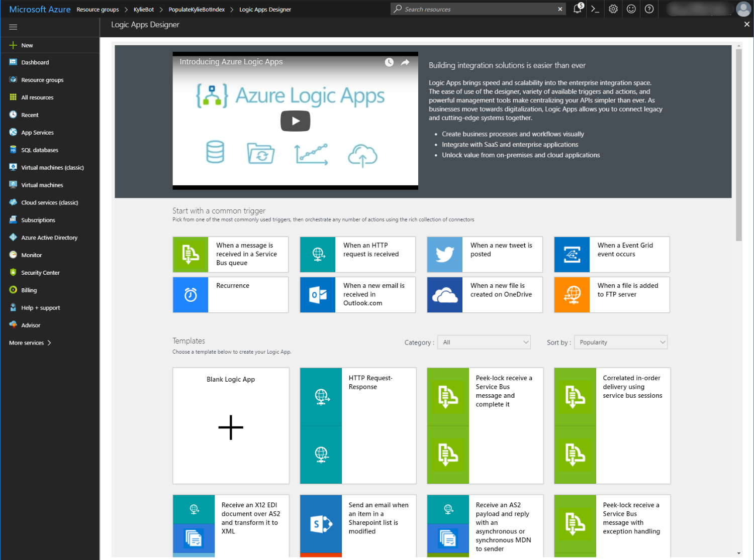Launch Cloud Shell from top bar
Viewport: 754px width, 560px height.
coord(595,9)
